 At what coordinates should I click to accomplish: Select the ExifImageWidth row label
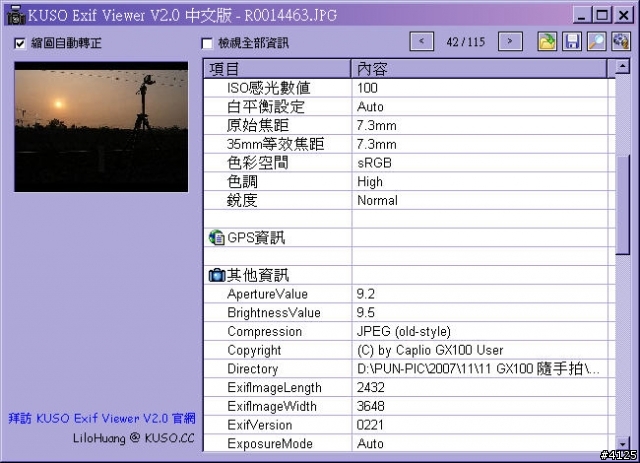(272, 407)
